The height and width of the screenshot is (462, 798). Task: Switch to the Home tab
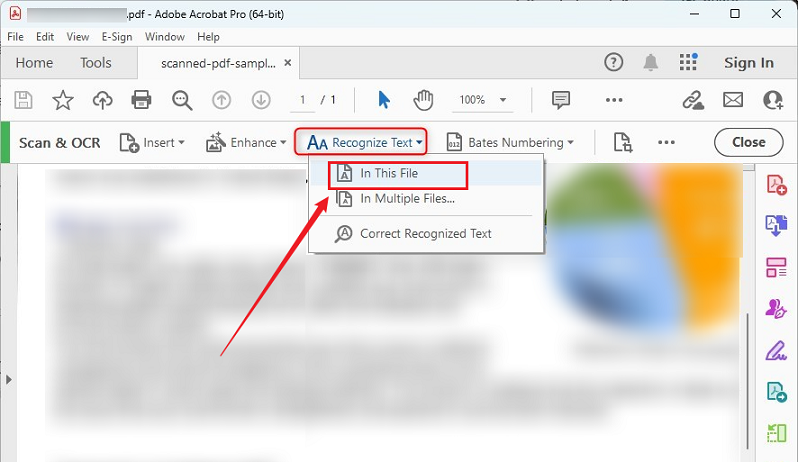pyautogui.click(x=34, y=63)
